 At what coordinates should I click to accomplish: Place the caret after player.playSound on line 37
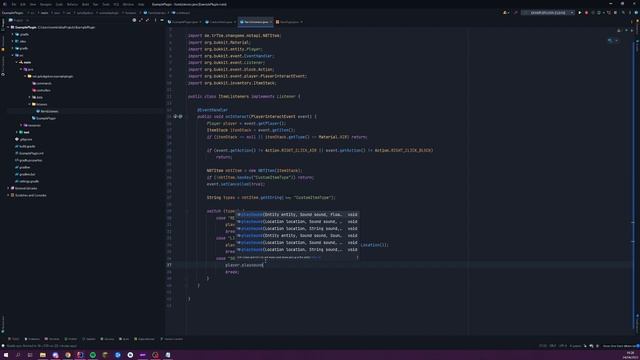[x=263, y=265]
